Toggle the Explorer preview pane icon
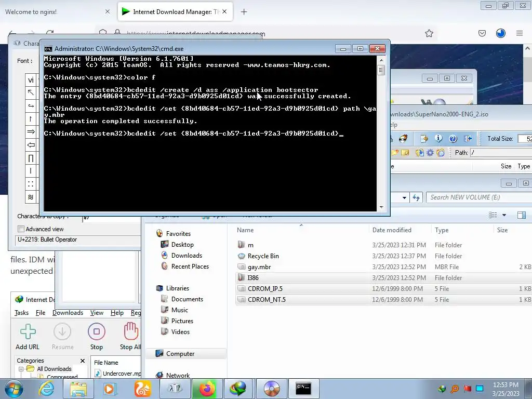 coord(522,215)
